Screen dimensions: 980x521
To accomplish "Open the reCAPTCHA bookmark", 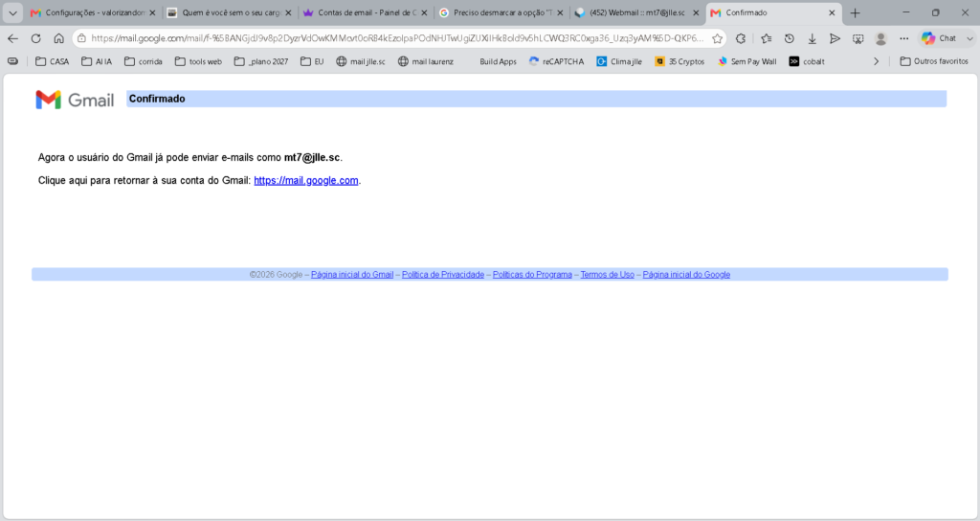I will click(556, 61).
